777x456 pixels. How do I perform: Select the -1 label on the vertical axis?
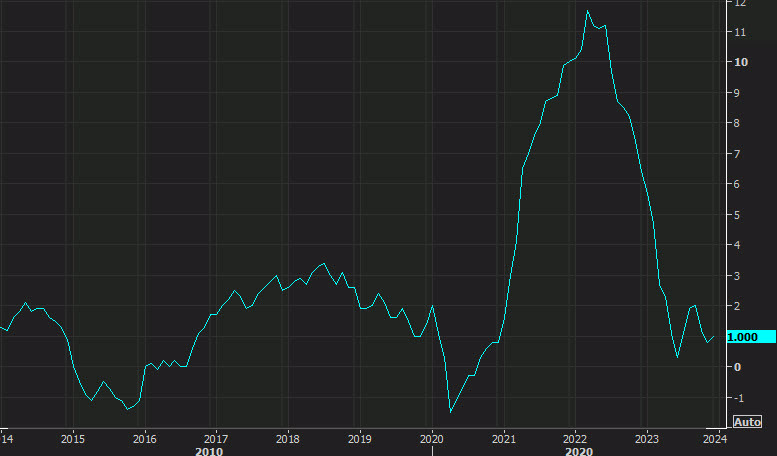point(739,398)
